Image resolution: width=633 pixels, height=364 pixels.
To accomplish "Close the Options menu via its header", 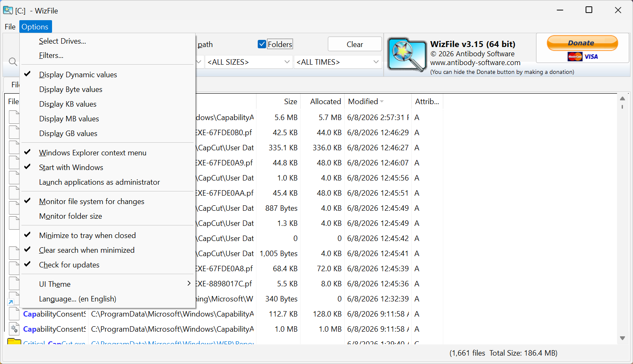I will (x=35, y=26).
